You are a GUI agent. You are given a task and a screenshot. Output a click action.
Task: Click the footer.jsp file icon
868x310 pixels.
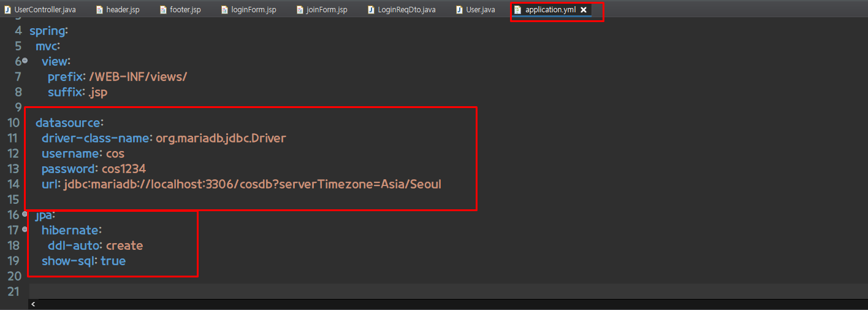tap(163, 10)
